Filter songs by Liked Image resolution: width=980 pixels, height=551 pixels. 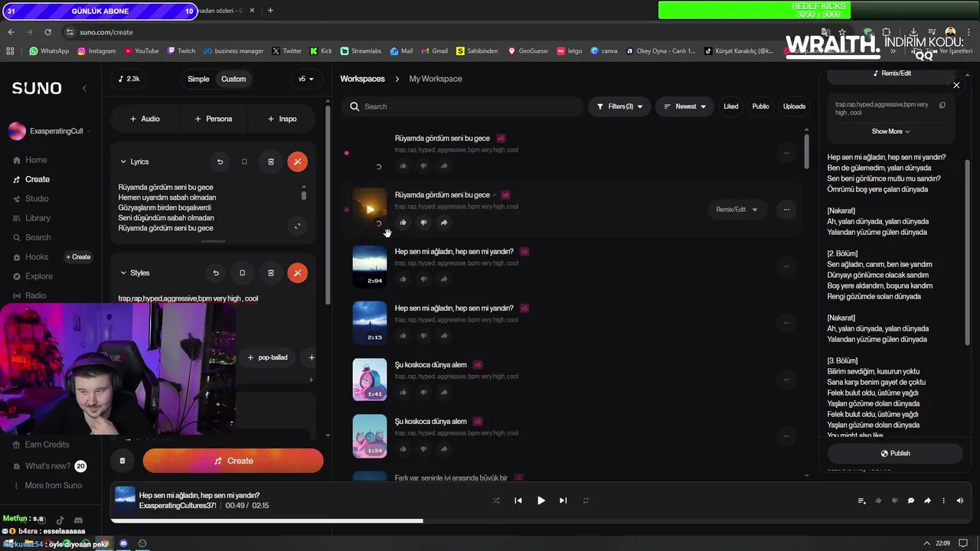tap(731, 106)
